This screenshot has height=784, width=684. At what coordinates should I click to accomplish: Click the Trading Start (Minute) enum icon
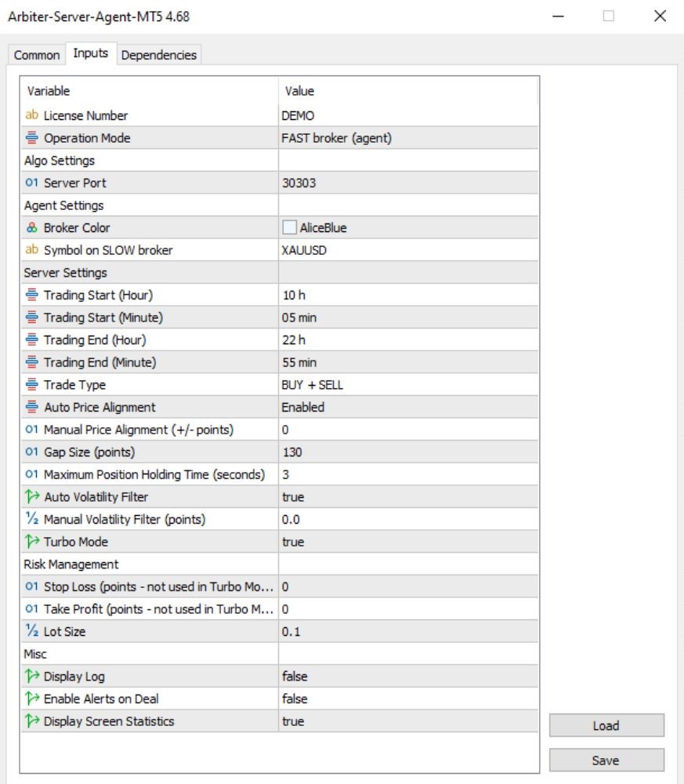tap(31, 317)
